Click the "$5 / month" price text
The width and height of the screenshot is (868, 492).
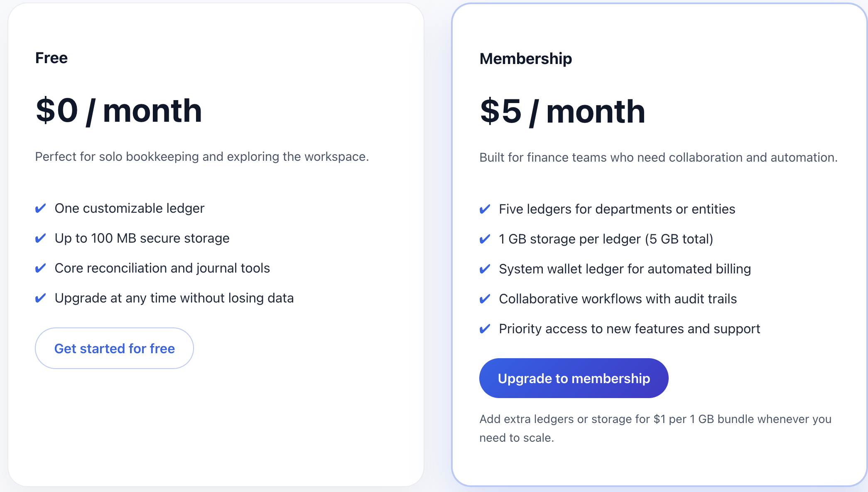tap(562, 111)
